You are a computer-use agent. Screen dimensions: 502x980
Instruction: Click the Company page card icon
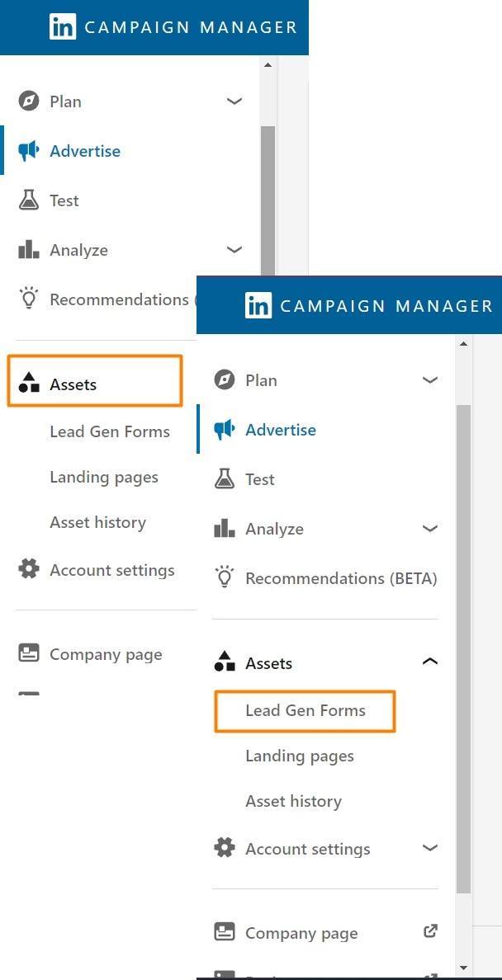223,932
